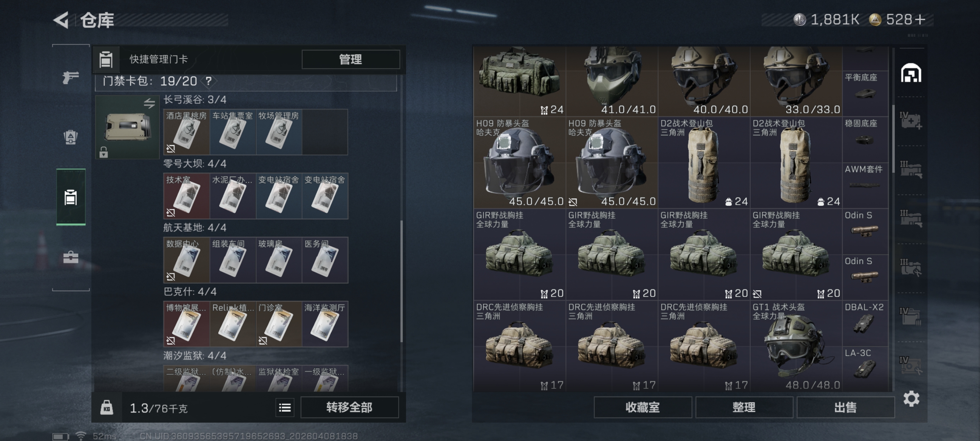Open the weapons category in left sidebar
This screenshot has width=980, height=441.
tap(71, 77)
